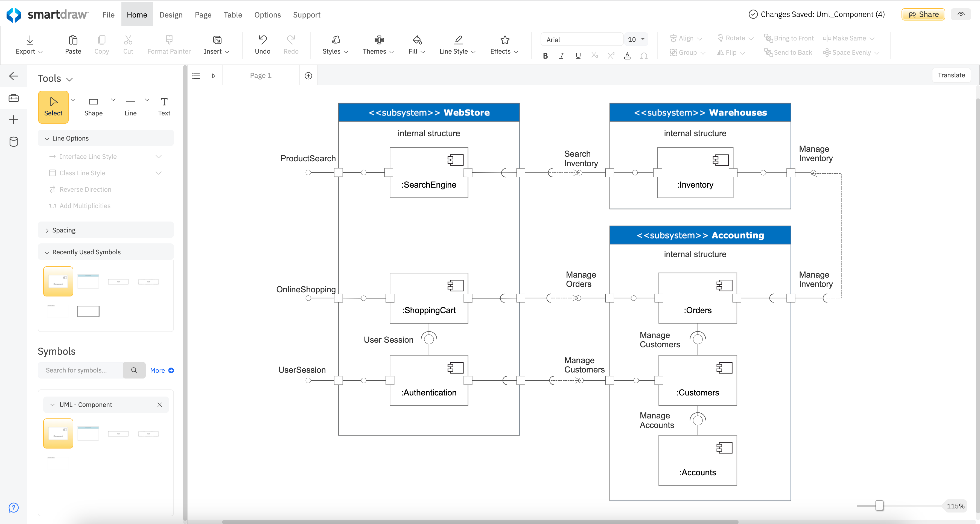The width and height of the screenshot is (980, 524).
Task: Open the Design menu
Action: click(170, 15)
